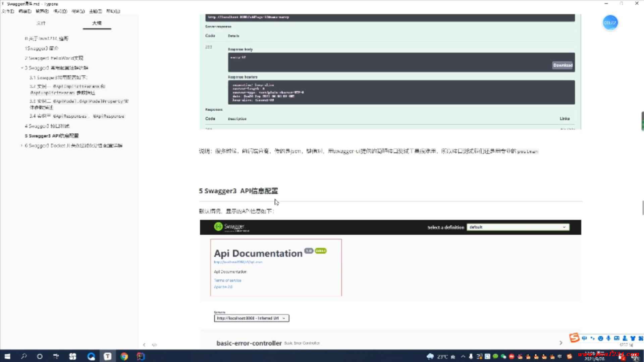Click the paragraph mentioning postman
The width and height of the screenshot is (644, 362).
(x=369, y=151)
